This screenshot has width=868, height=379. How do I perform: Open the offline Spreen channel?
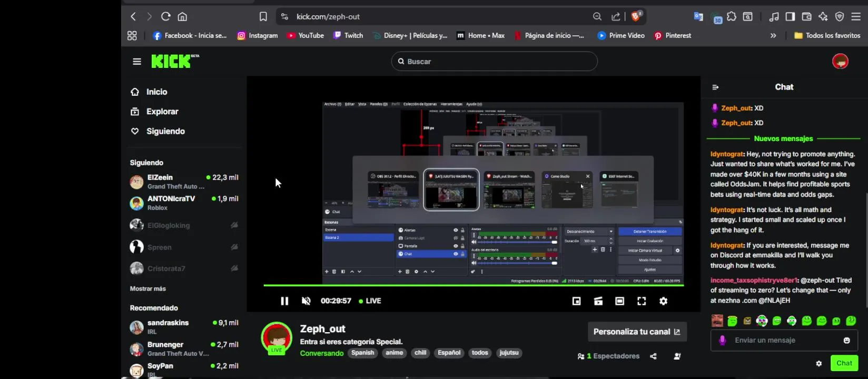tap(184, 247)
